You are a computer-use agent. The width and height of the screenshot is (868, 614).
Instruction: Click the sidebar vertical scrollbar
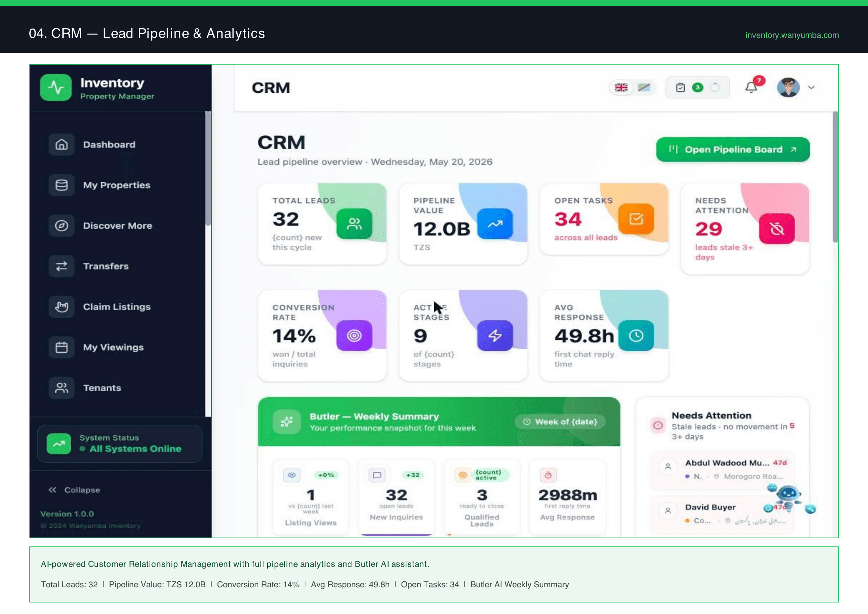pyautogui.click(x=208, y=168)
